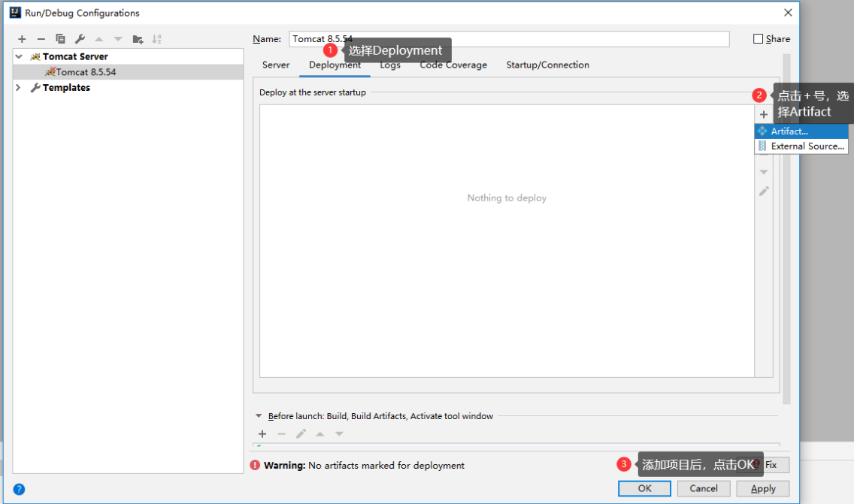This screenshot has width=854, height=504.
Task: Copy configuration using the duplicate icon
Action: pos(60,39)
